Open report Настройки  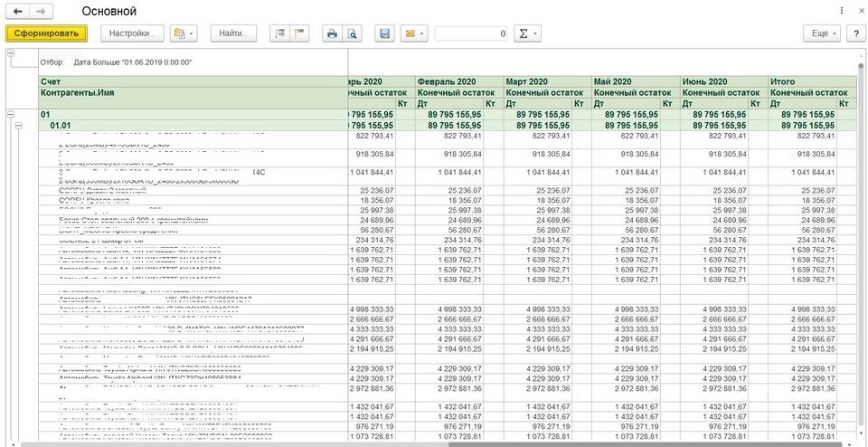coord(132,33)
